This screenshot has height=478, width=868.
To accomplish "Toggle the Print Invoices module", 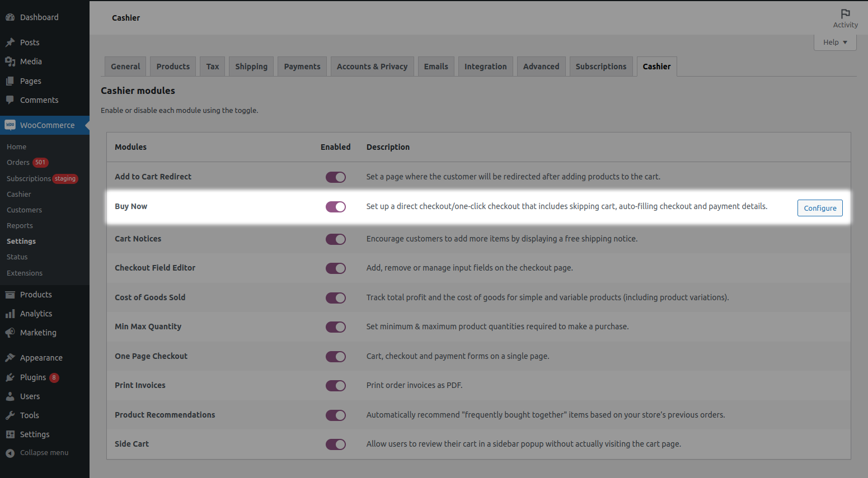I will pyautogui.click(x=335, y=385).
